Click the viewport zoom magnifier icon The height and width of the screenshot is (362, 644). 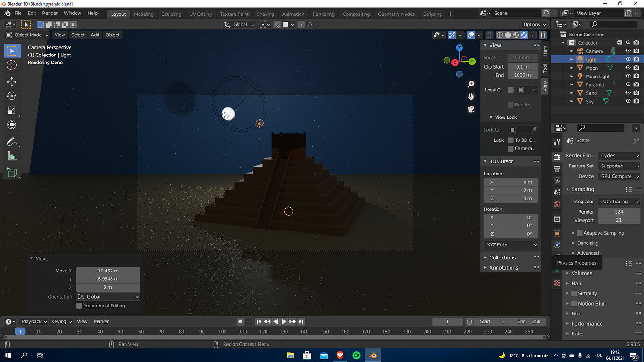pyautogui.click(x=471, y=84)
